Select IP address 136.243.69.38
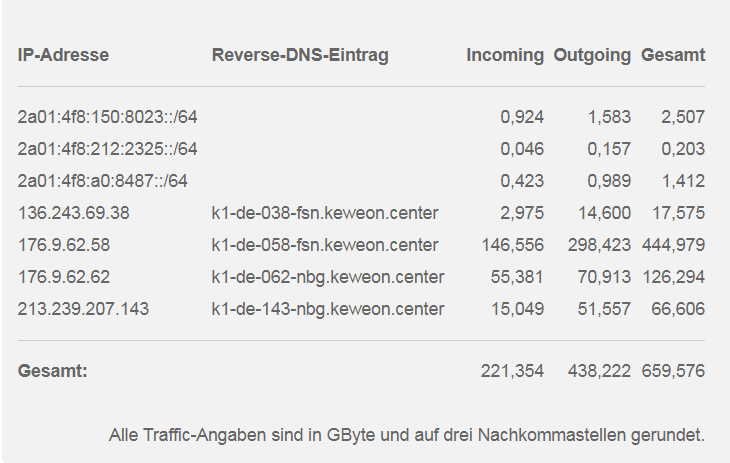This screenshot has width=730, height=463. 74,213
